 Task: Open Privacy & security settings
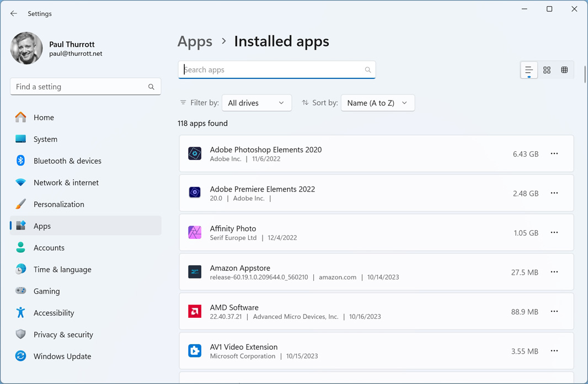click(x=63, y=335)
